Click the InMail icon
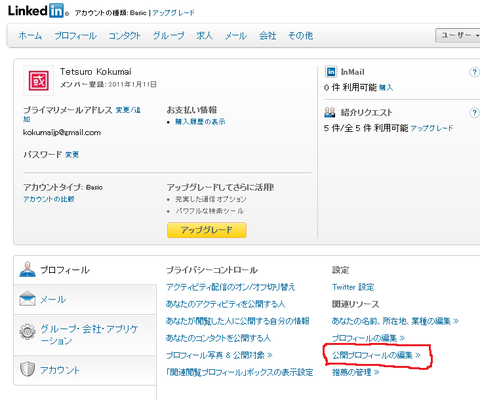Screen dimensions: 480x400 pos(331,72)
